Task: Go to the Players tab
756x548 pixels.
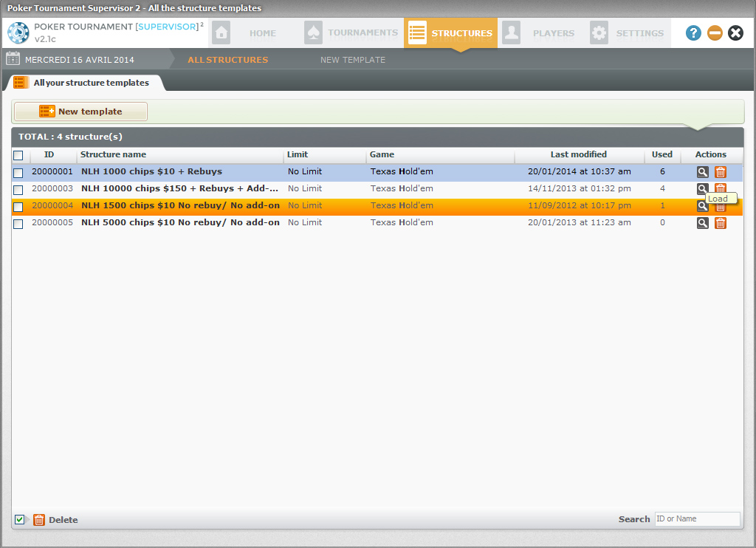Action: [539, 33]
